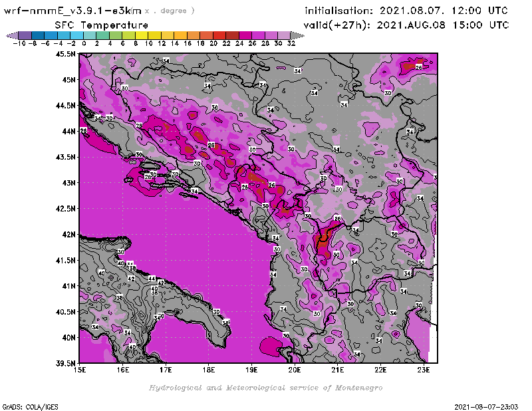Click the '44N' latitude label
Screen dimensions: 532x411
click(69, 131)
